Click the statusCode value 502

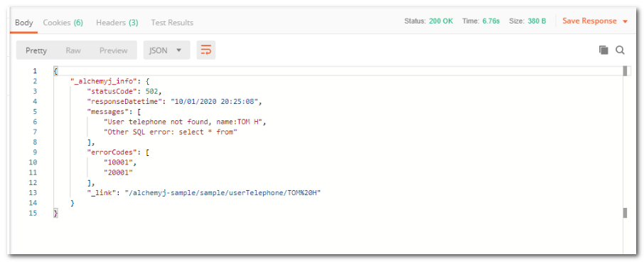tap(152, 91)
